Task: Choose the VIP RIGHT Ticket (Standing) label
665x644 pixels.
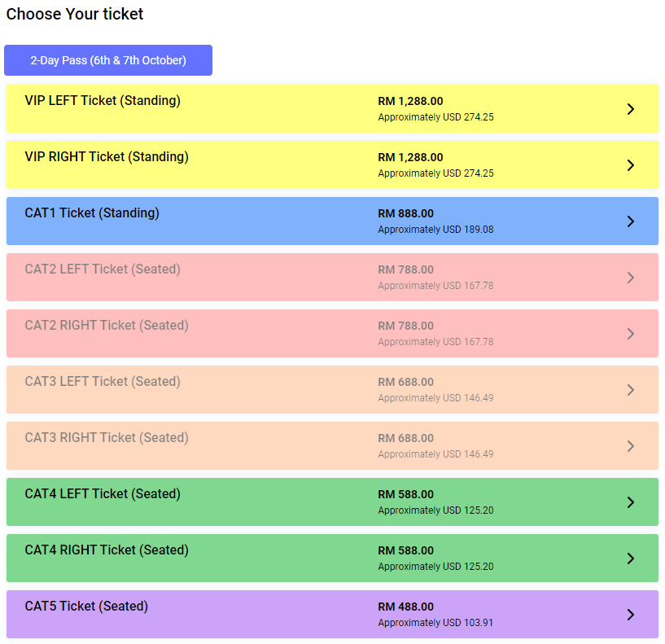Action: tap(107, 157)
